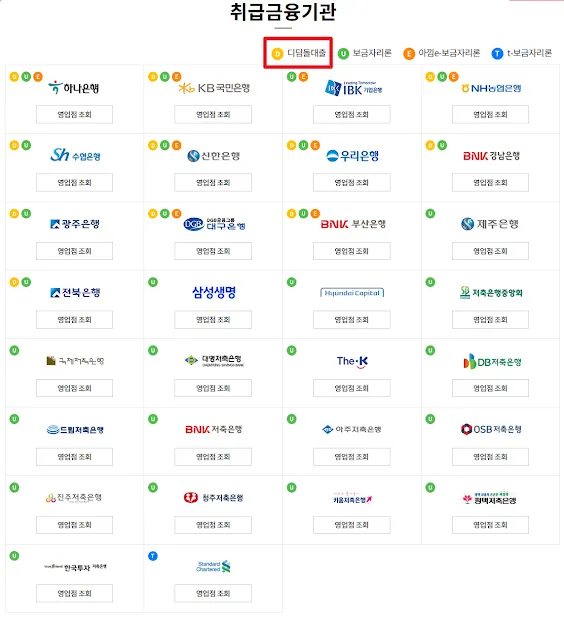Toggle the 디딤돌대출 legend filter
564x619 pixels.
pyautogui.click(x=299, y=53)
